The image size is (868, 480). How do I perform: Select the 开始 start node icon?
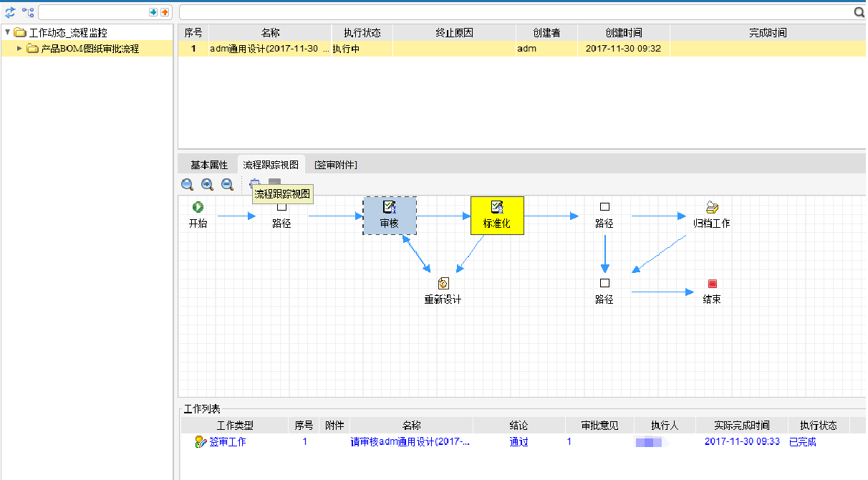[x=198, y=207]
